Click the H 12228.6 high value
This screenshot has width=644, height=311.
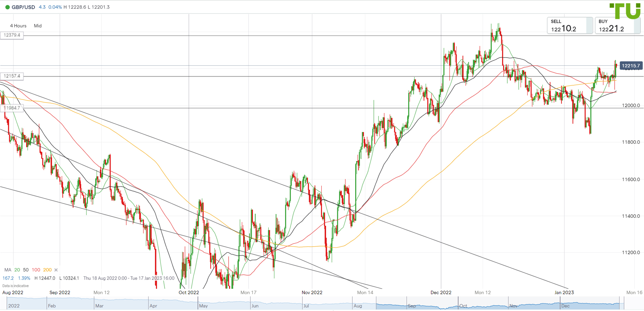(75, 7)
